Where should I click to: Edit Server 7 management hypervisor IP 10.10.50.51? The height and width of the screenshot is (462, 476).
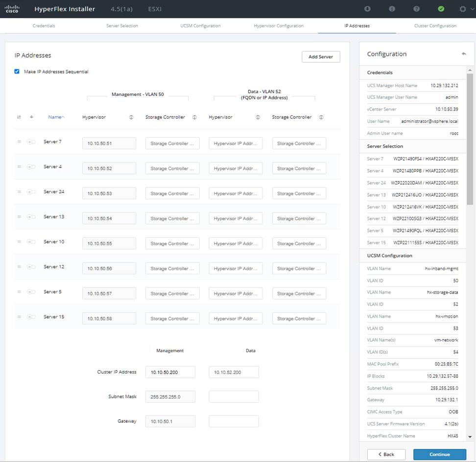(x=109, y=143)
